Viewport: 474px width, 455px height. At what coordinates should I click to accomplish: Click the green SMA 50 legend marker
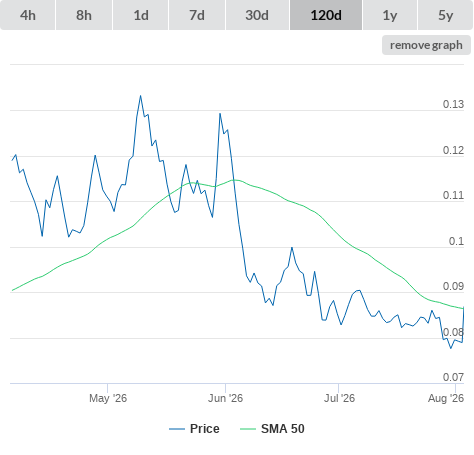[x=248, y=429]
